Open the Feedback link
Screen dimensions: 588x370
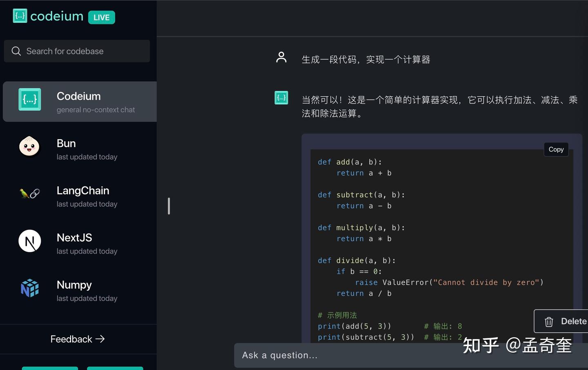(78, 339)
